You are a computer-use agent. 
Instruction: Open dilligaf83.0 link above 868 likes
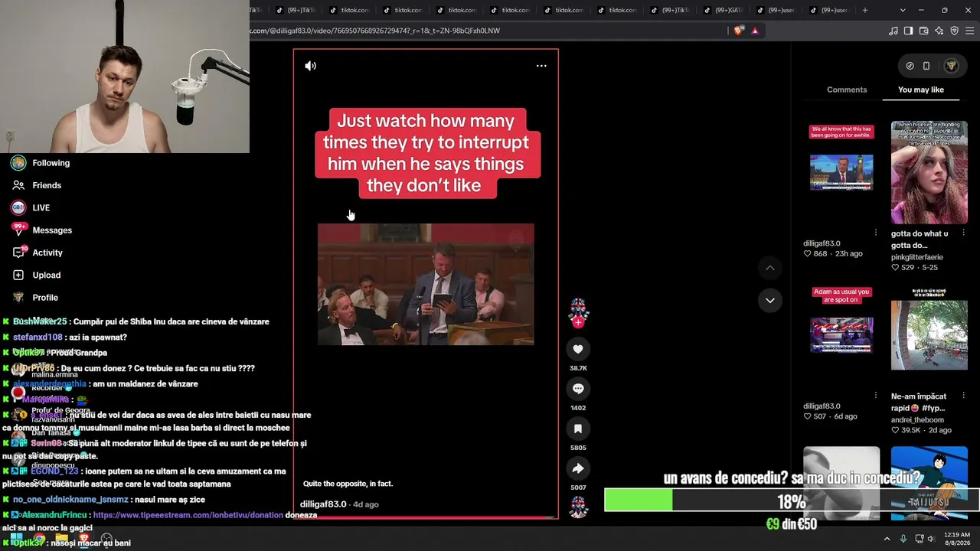coord(822,243)
